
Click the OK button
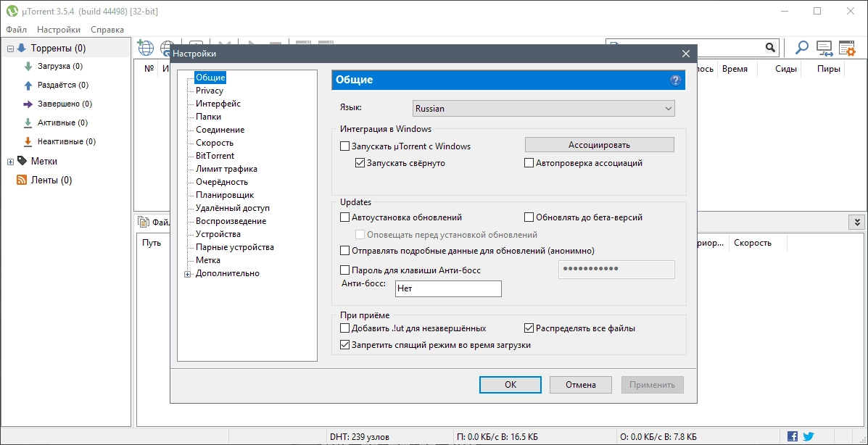511,385
